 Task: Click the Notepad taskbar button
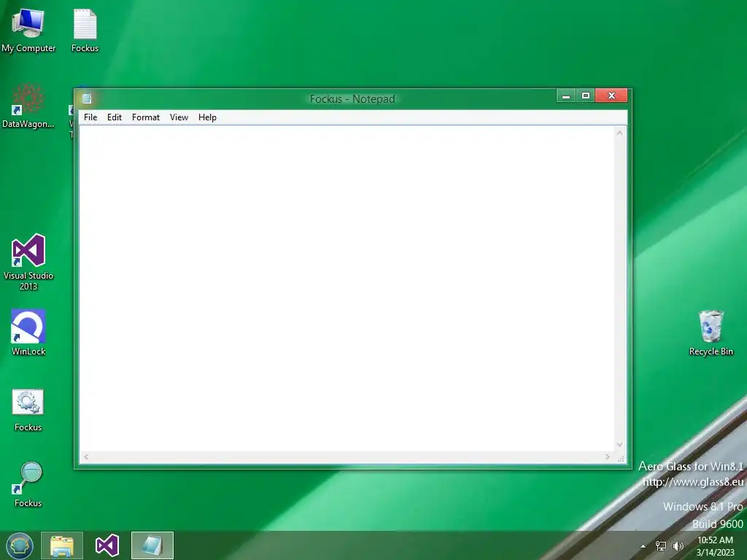coord(152,545)
